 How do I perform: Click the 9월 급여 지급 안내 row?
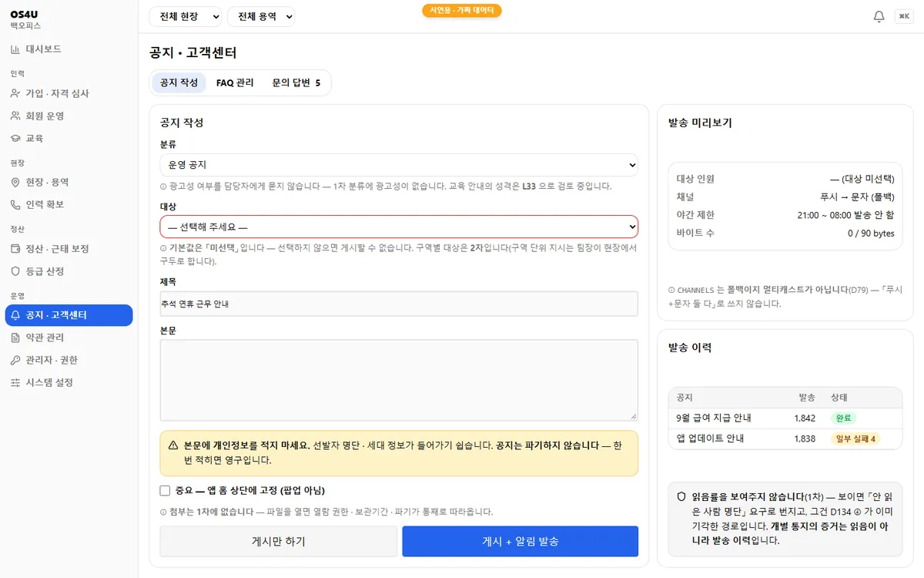[785, 418]
